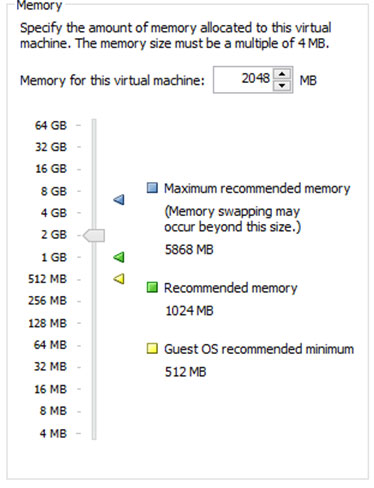Click the yellow Guest OS minimum legend square

(152, 349)
